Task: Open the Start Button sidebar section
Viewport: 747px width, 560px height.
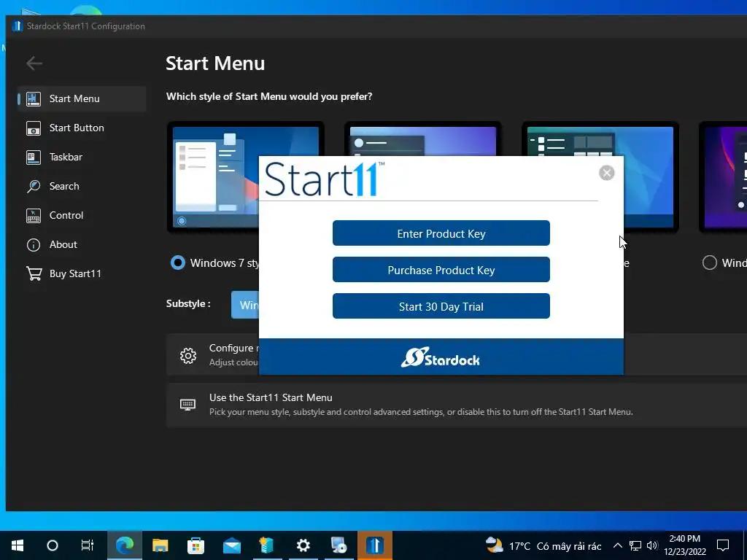Action: [82, 128]
